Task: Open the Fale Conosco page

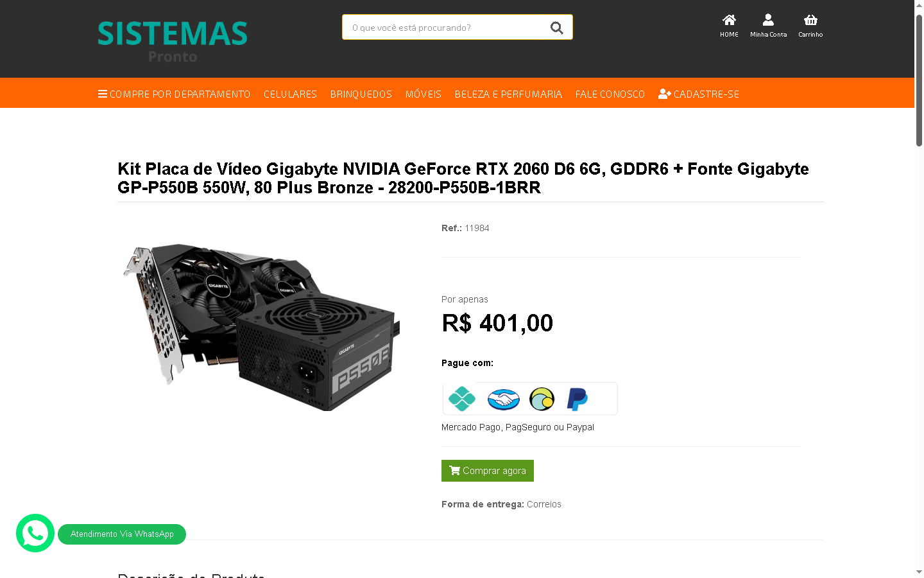Action: pos(610,94)
